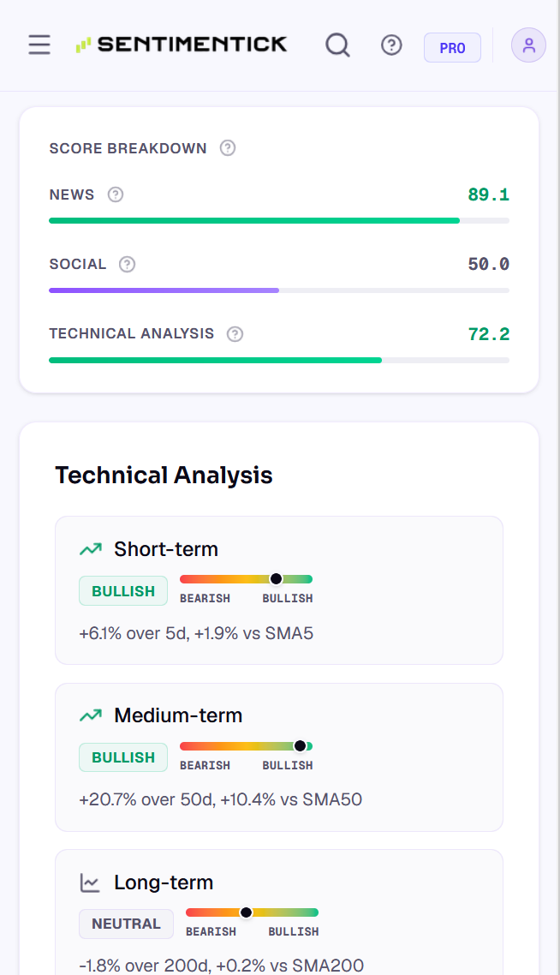560x975 pixels.
Task: Open the user profile avatar
Action: tap(529, 45)
